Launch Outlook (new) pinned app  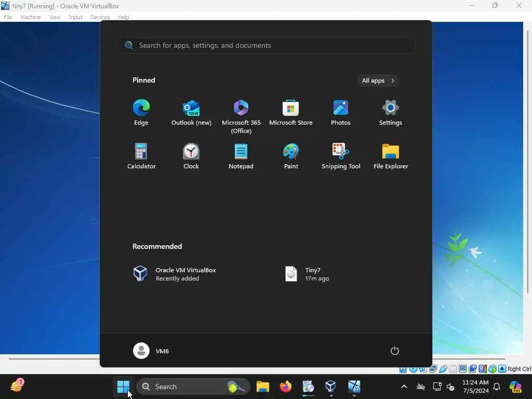[191, 113]
